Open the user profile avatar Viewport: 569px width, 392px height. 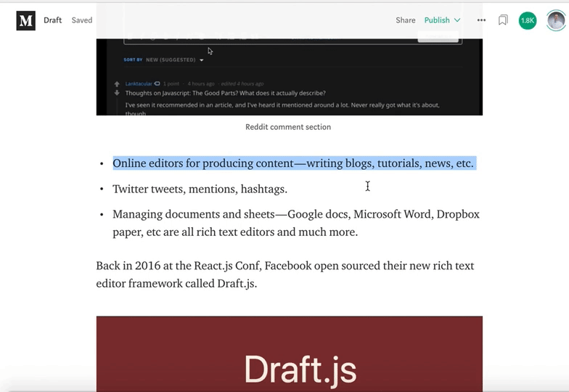click(x=556, y=20)
